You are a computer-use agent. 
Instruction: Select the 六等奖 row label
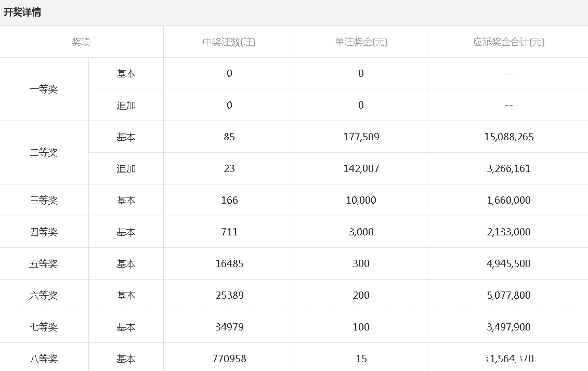click(x=44, y=295)
